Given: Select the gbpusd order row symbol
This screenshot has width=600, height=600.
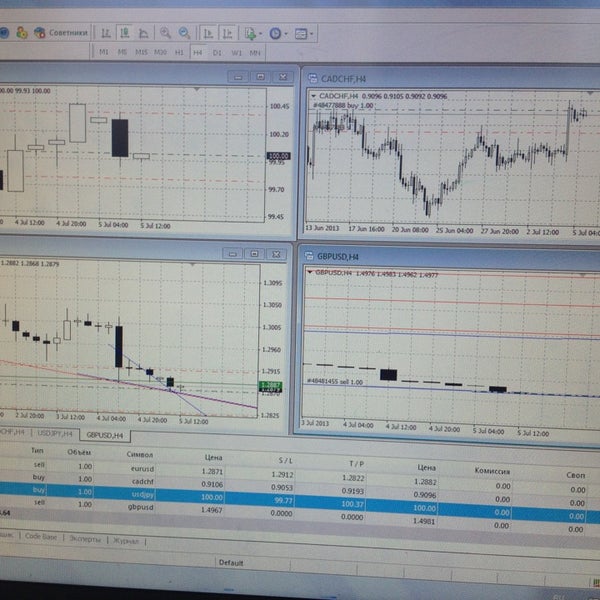Looking at the screenshot, I should coord(140,507).
